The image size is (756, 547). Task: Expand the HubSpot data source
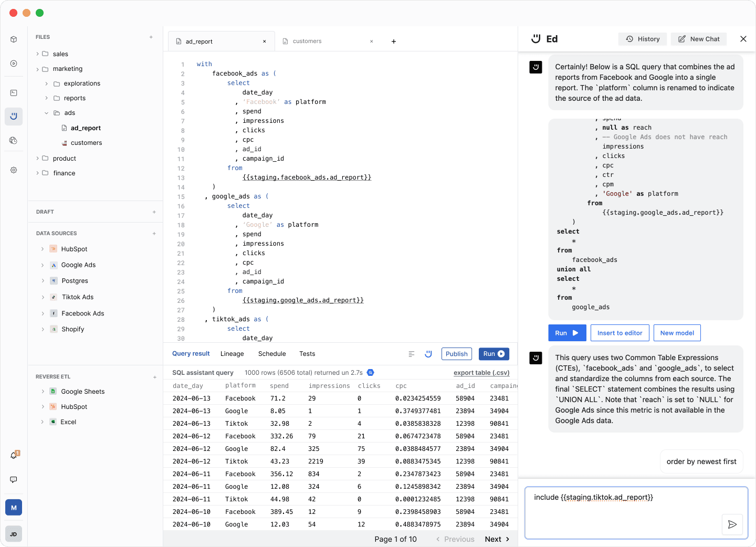tap(43, 249)
